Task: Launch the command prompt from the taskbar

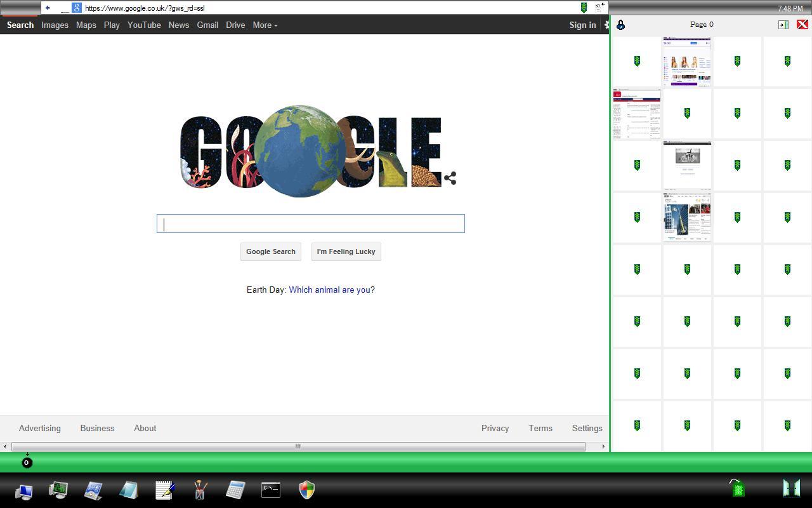Action: pos(271,490)
